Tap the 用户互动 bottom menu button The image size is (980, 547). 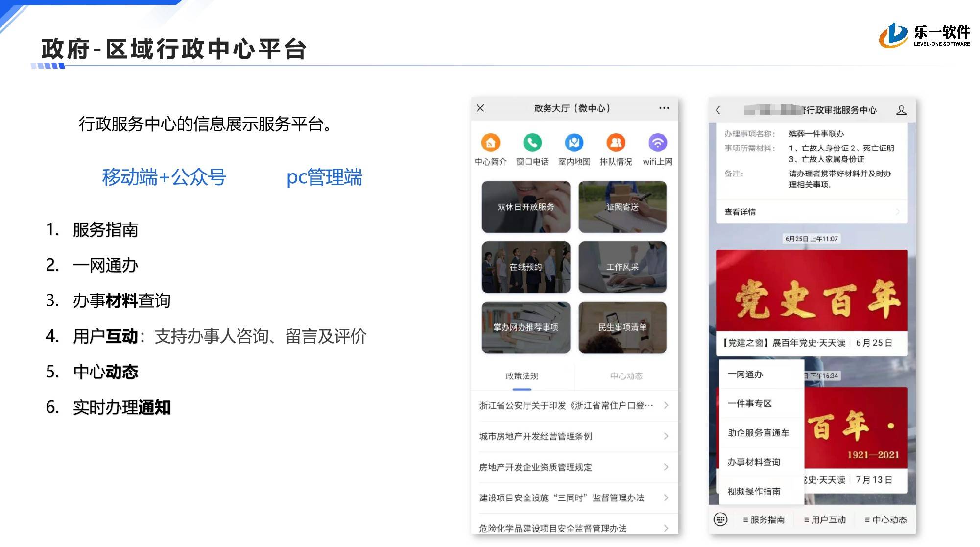pyautogui.click(x=825, y=520)
